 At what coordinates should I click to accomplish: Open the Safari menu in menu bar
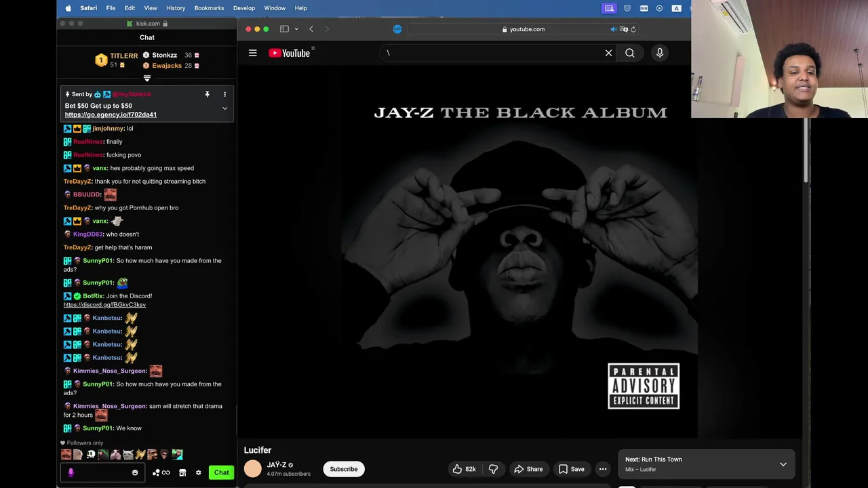88,8
